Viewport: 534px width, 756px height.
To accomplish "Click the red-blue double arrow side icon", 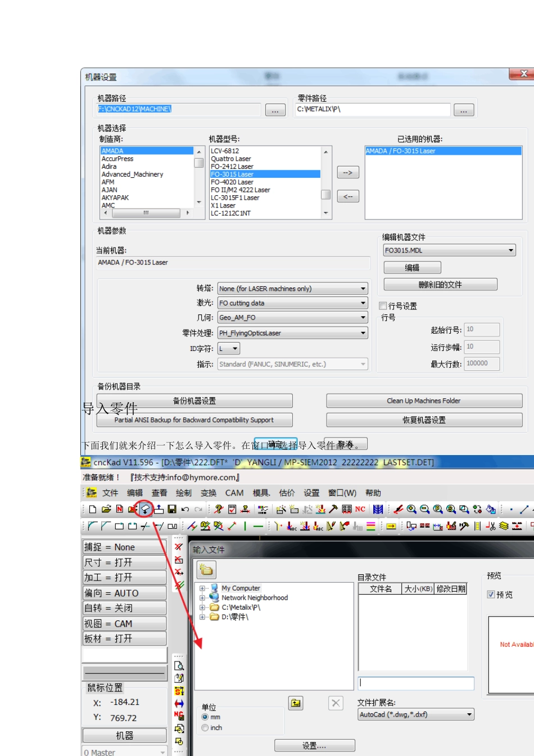I will (179, 704).
